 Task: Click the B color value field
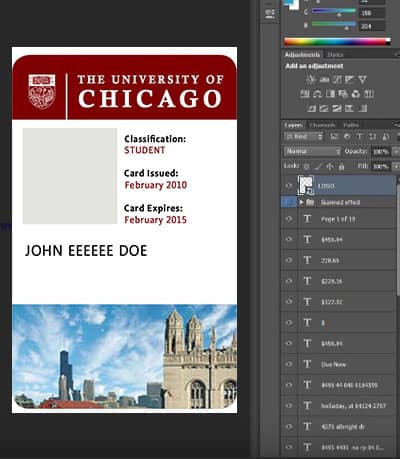372,26
